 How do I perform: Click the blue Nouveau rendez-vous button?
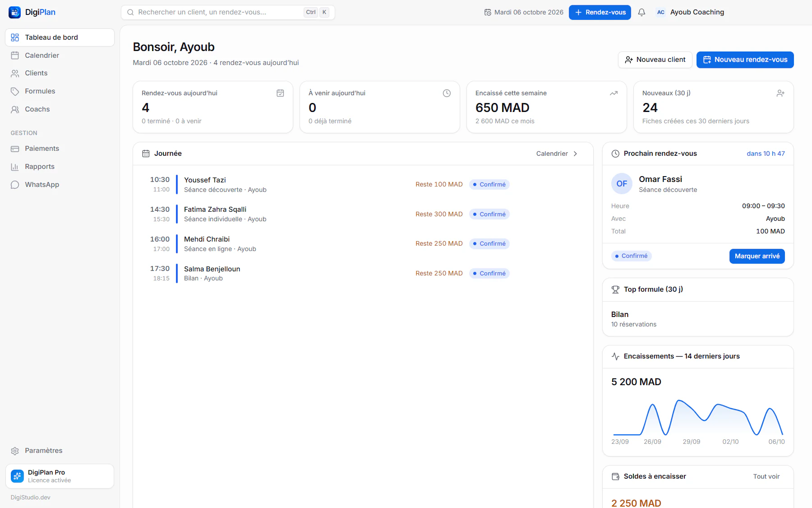[x=745, y=60]
